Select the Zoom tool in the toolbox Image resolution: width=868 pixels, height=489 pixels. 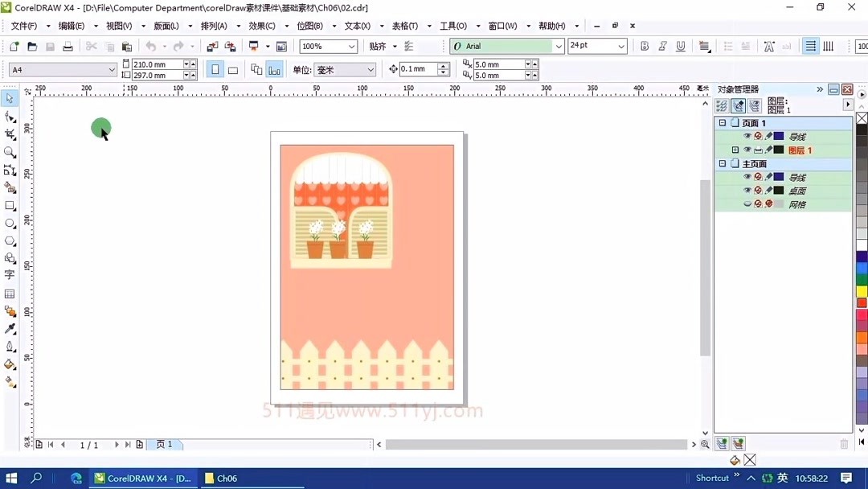[x=10, y=152]
